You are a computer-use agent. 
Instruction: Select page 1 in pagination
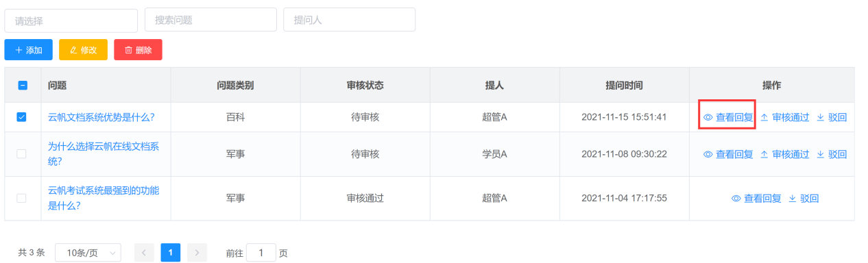click(x=171, y=253)
